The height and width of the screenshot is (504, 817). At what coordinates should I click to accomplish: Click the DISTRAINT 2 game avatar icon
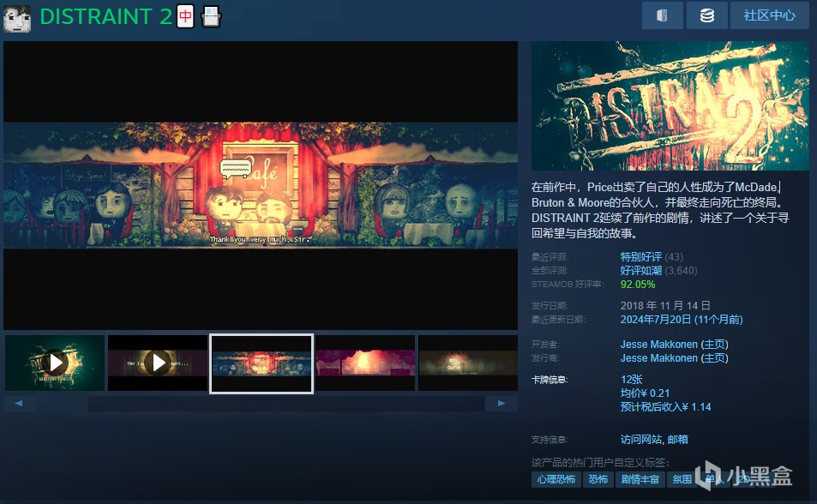[17, 18]
